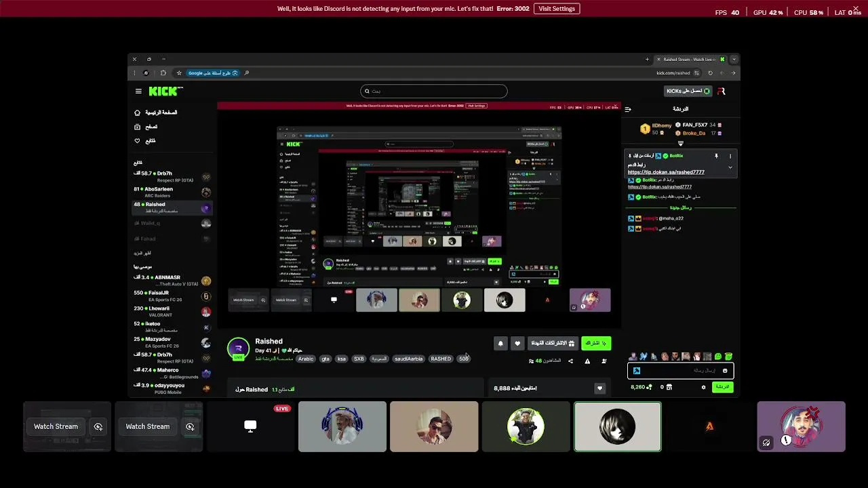Click the 8,260 channel points balance

(x=641, y=387)
